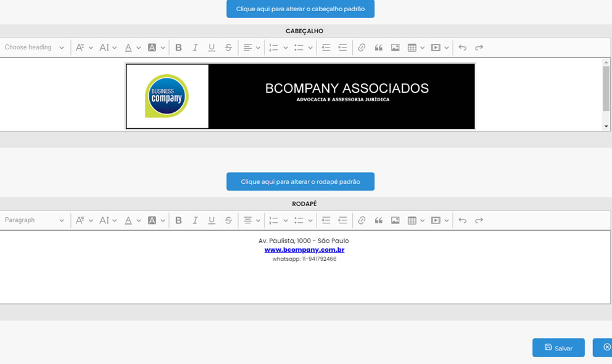Click the BCOMPANY ASSOCIADOS header image
Viewport: 612px width, 364px height.
[x=300, y=96]
